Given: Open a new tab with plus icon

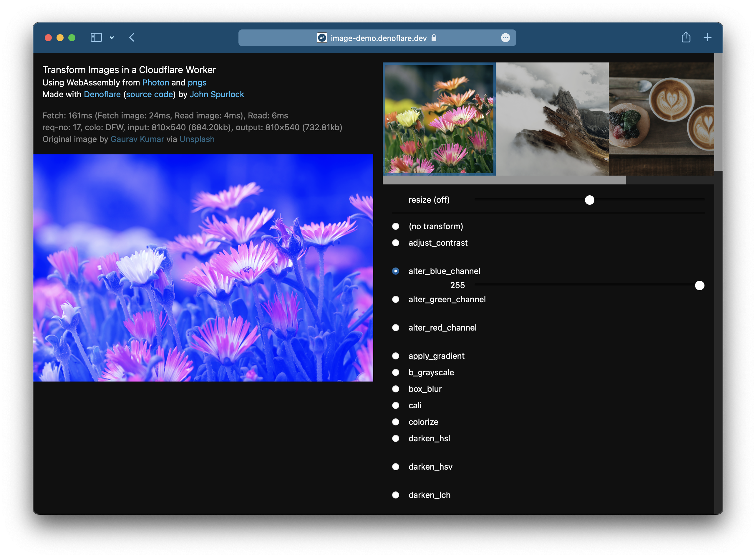Looking at the screenshot, I should [707, 37].
